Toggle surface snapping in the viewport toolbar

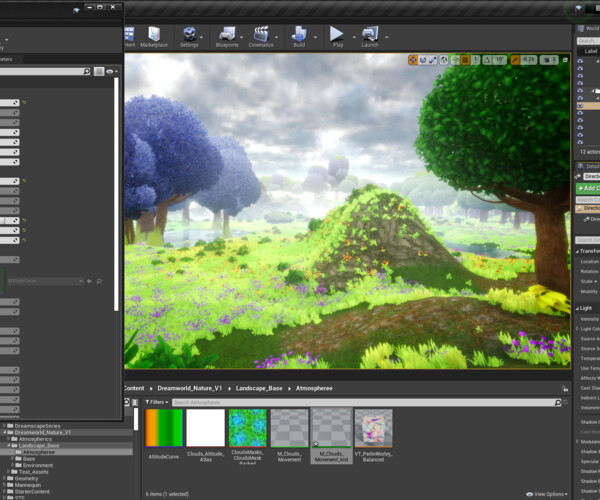[455, 60]
